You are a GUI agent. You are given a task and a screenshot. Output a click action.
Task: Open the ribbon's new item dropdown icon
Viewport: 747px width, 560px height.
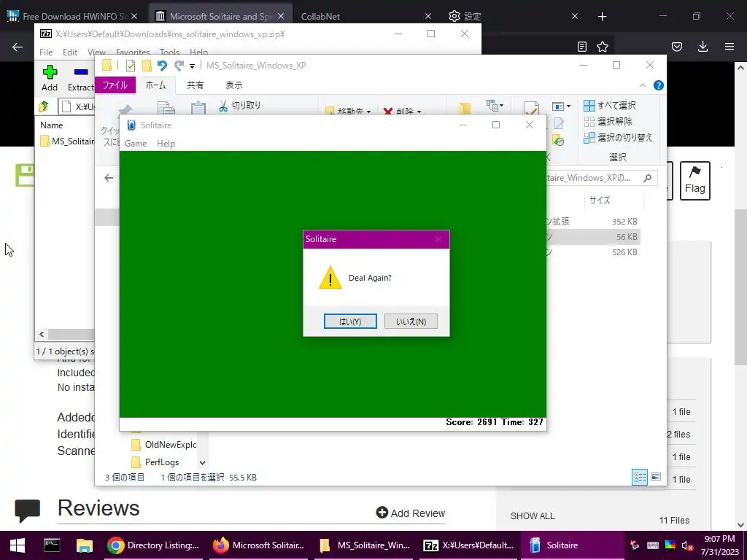495,105
